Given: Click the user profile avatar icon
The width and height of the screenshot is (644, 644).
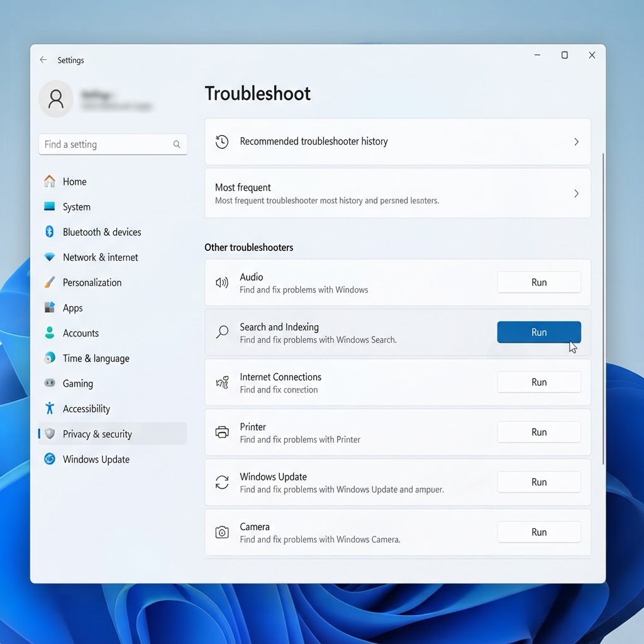Looking at the screenshot, I should coord(56,99).
